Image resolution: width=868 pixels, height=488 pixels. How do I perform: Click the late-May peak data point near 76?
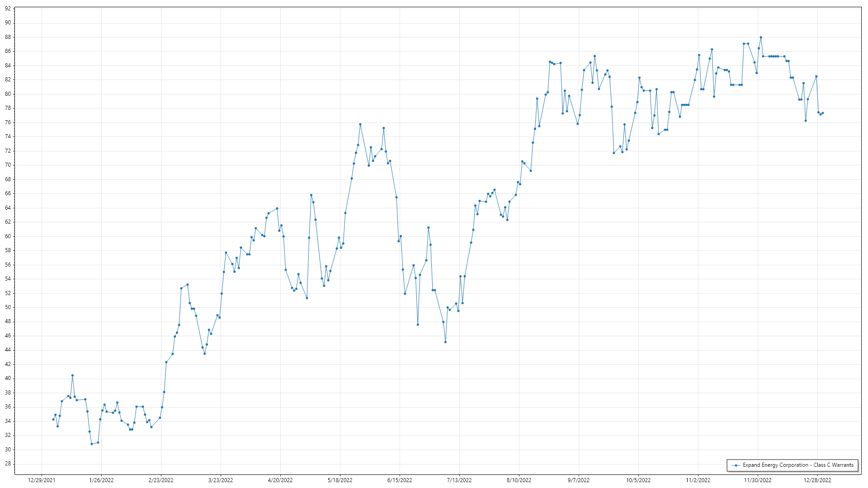(360, 124)
